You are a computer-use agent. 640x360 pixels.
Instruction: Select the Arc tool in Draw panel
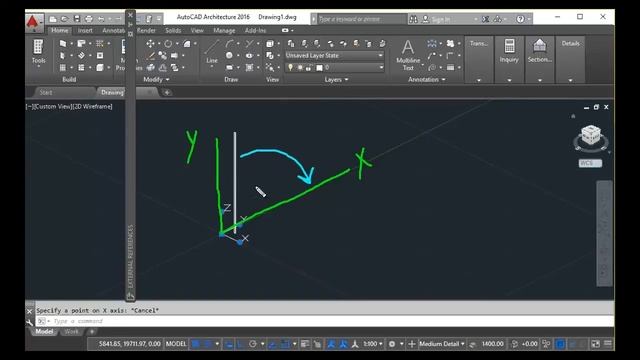(x=230, y=43)
